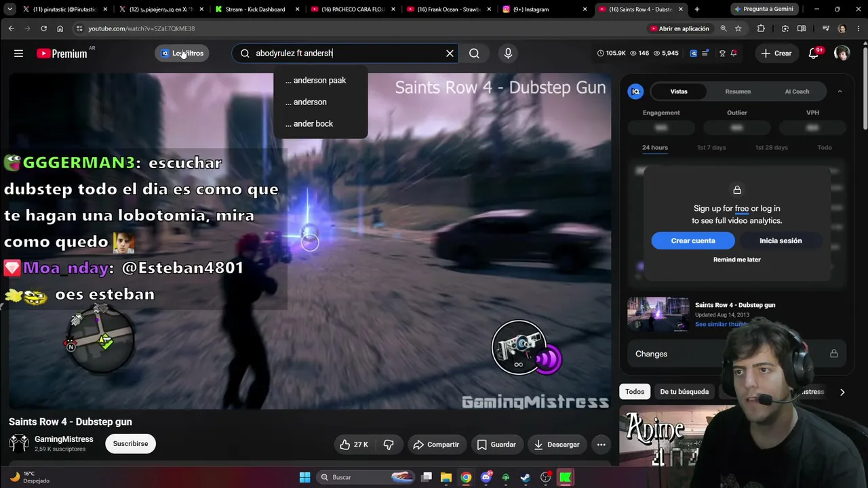This screenshot has width=868, height=488.
Task: Open Task View from the taskbar
Action: tap(427, 477)
